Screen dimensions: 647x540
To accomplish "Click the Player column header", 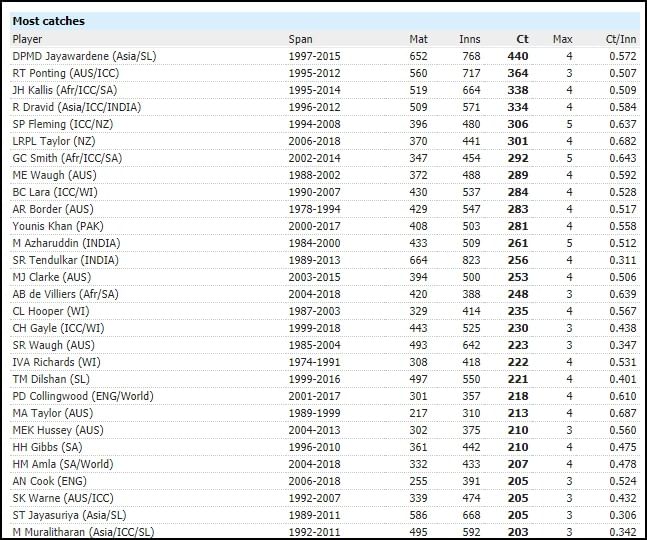I will click(x=27, y=39).
